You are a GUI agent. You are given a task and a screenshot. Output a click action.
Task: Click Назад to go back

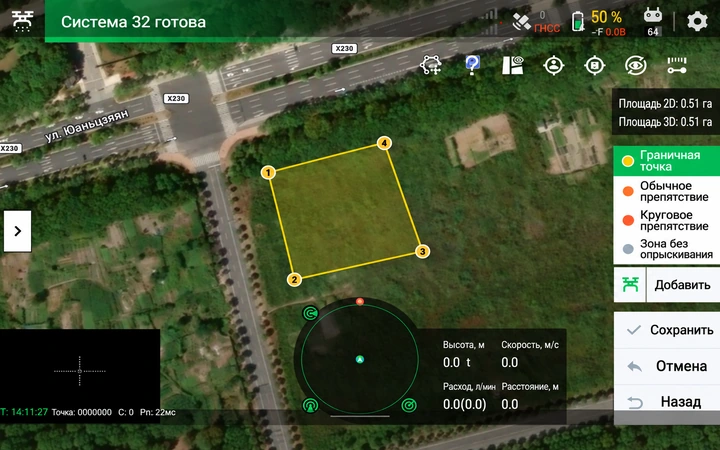[x=666, y=402]
